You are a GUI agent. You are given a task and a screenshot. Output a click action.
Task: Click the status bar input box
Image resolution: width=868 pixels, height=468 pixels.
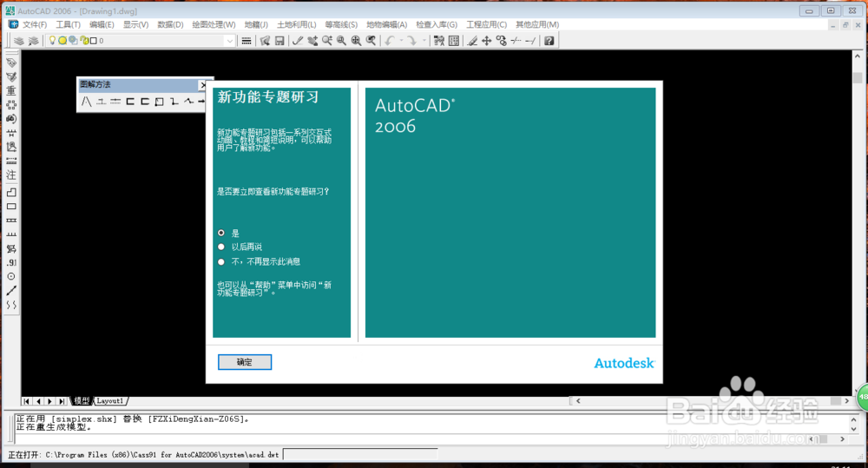pos(360,454)
